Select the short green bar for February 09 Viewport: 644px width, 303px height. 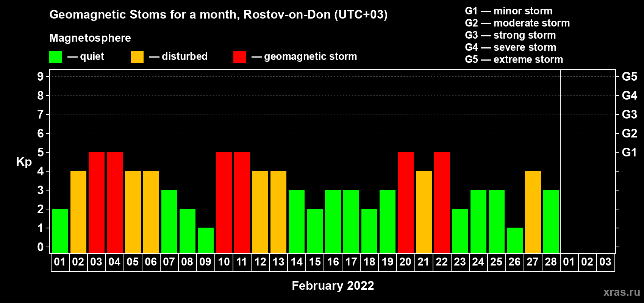(206, 240)
